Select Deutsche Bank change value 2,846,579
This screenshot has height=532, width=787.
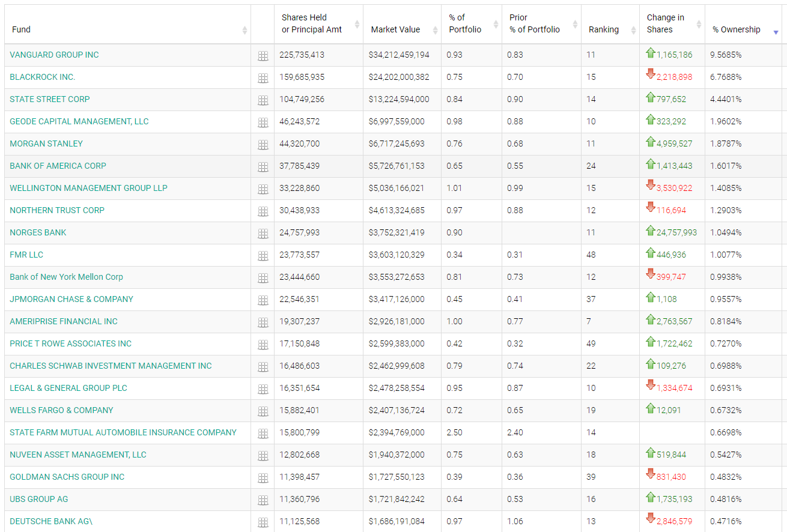tap(674, 521)
